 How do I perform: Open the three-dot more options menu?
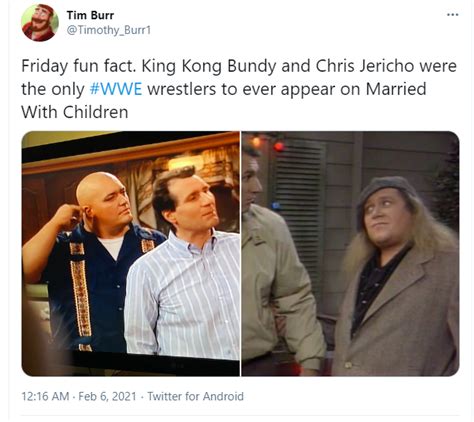point(453,15)
